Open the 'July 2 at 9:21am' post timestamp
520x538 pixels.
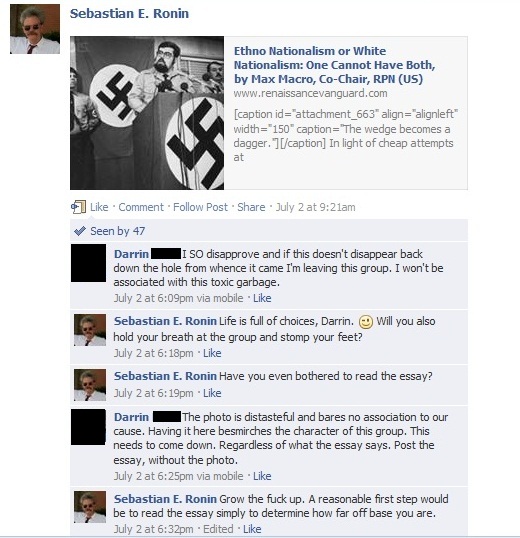pos(316,207)
